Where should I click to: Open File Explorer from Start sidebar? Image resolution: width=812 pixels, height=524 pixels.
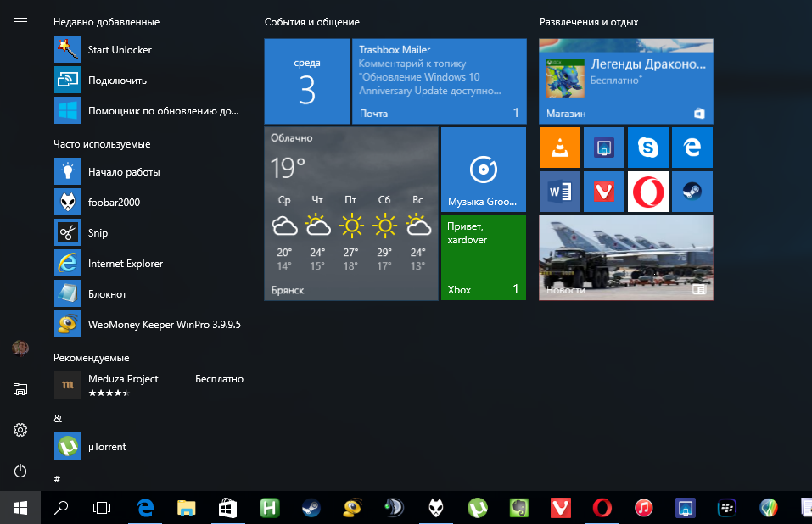[20, 389]
